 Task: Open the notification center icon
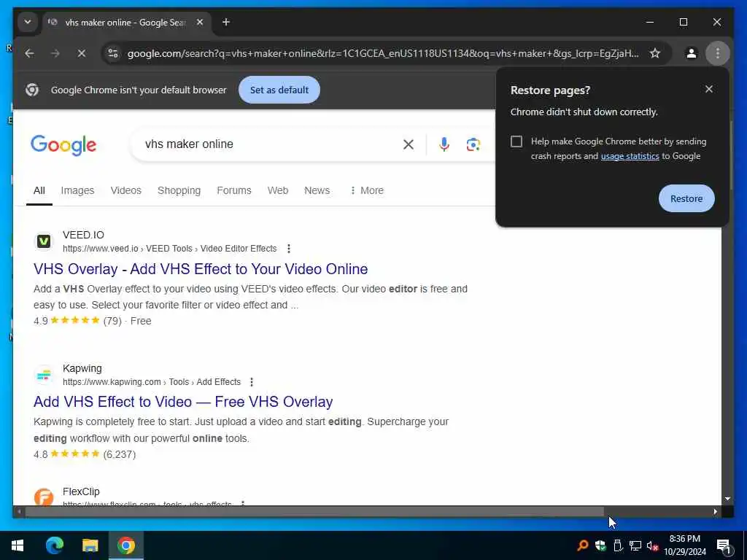tap(724, 545)
